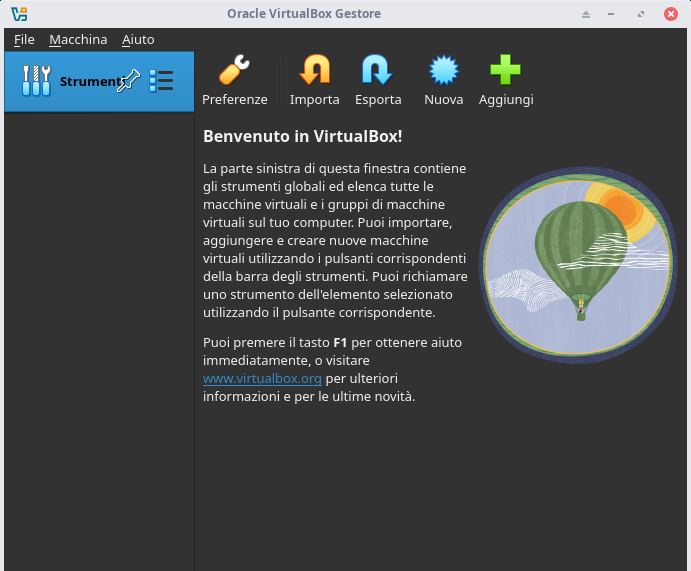This screenshot has height=571, width=691.
Task: Click the green plus Aggiungi icon
Action: [505, 71]
